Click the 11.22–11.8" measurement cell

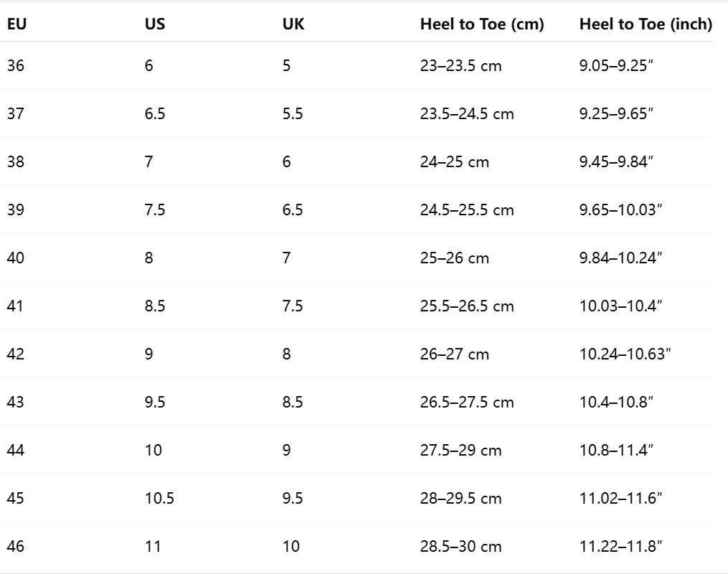click(620, 547)
